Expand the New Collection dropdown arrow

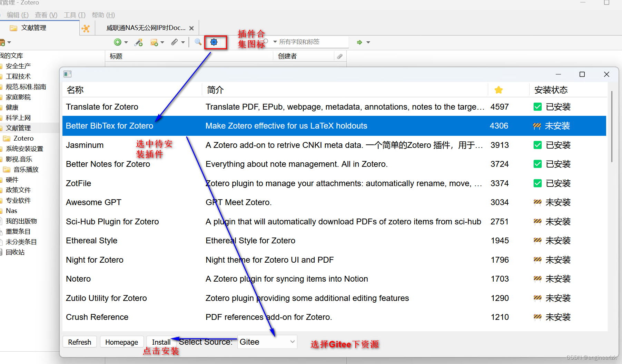click(x=9, y=42)
